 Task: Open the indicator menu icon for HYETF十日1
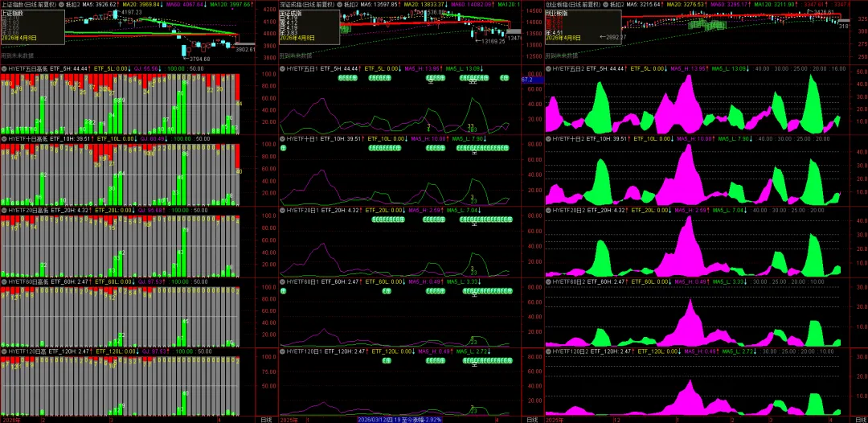pyautogui.click(x=282, y=138)
